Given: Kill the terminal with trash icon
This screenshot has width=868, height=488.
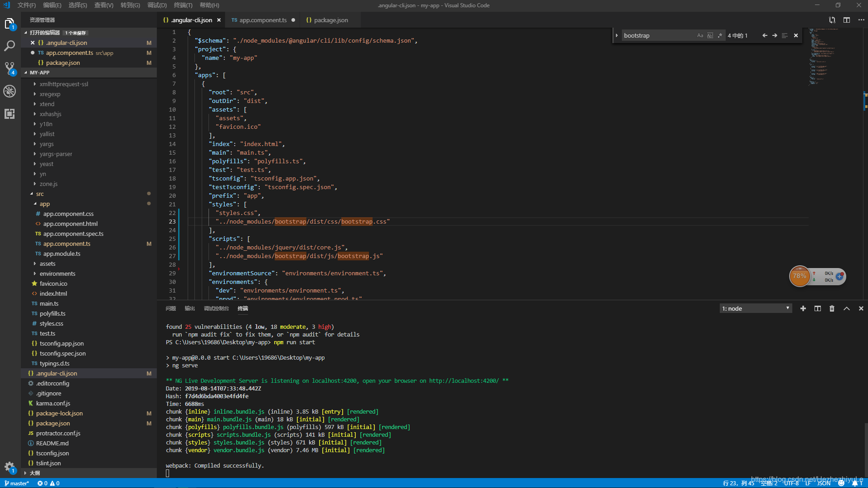Looking at the screenshot, I should (x=832, y=308).
